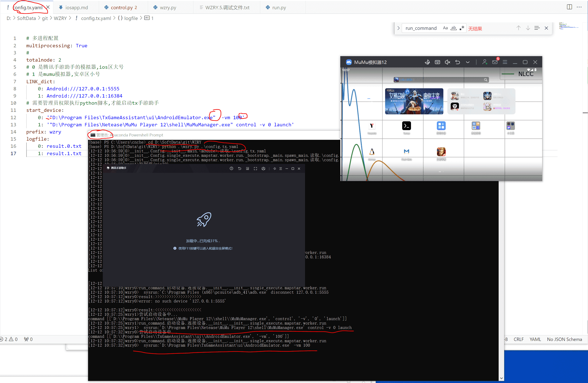Launch the 王者荣耀 game icon

pos(441,152)
